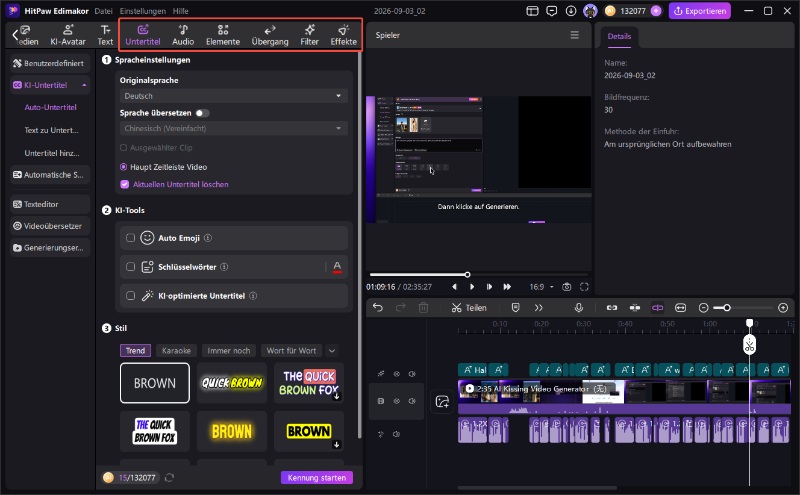This screenshot has height=495, width=800.
Task: Switch to the Elemente tab
Action: click(223, 35)
